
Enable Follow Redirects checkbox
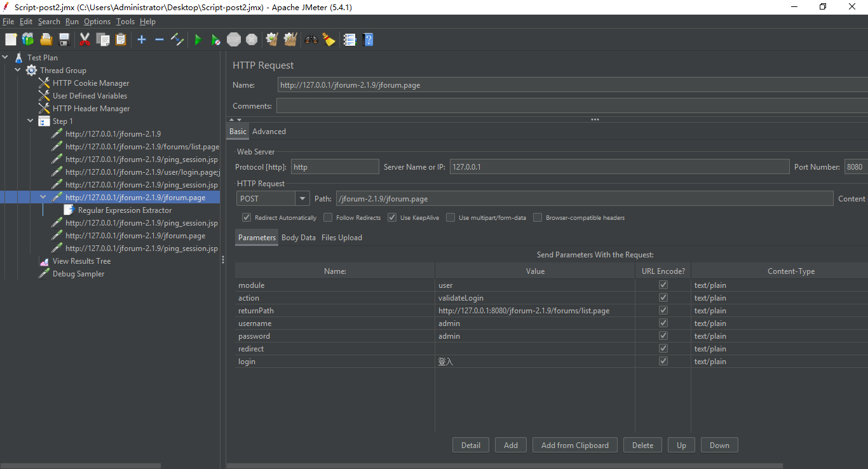click(x=328, y=217)
